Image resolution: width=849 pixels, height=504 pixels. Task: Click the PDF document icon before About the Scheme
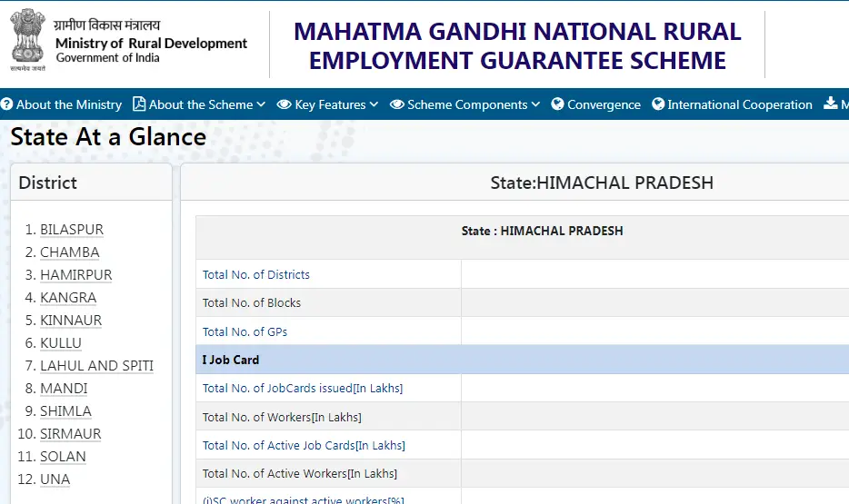(x=139, y=104)
